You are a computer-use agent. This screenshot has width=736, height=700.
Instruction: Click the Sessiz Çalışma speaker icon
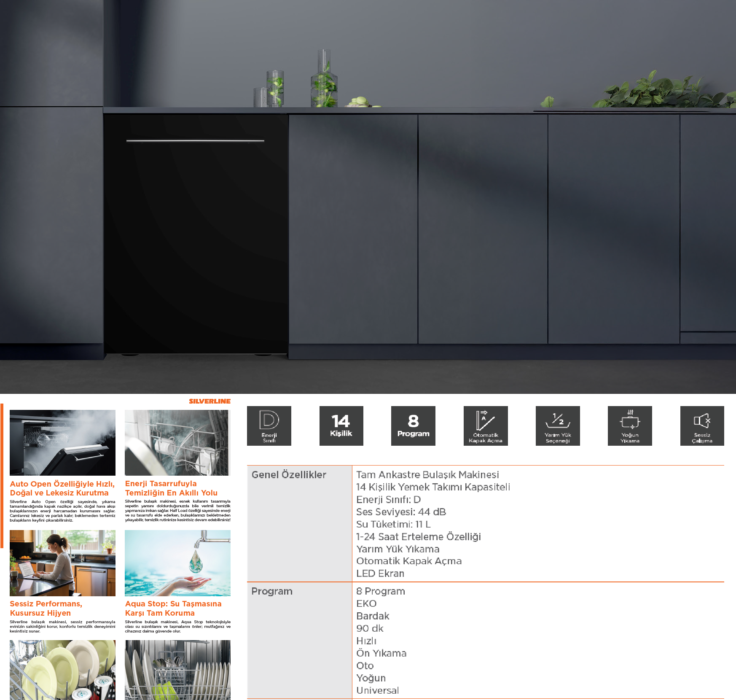pyautogui.click(x=702, y=426)
